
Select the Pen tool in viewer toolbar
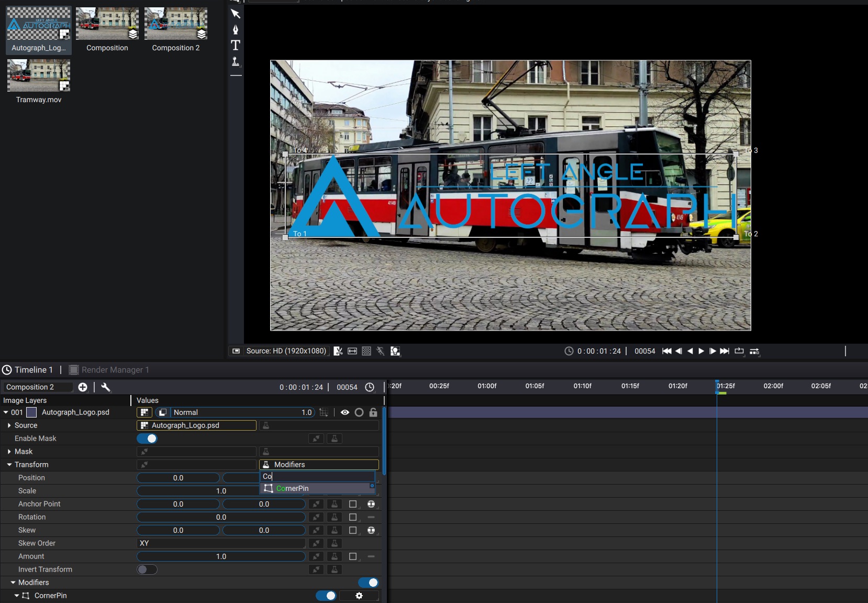pyautogui.click(x=236, y=29)
